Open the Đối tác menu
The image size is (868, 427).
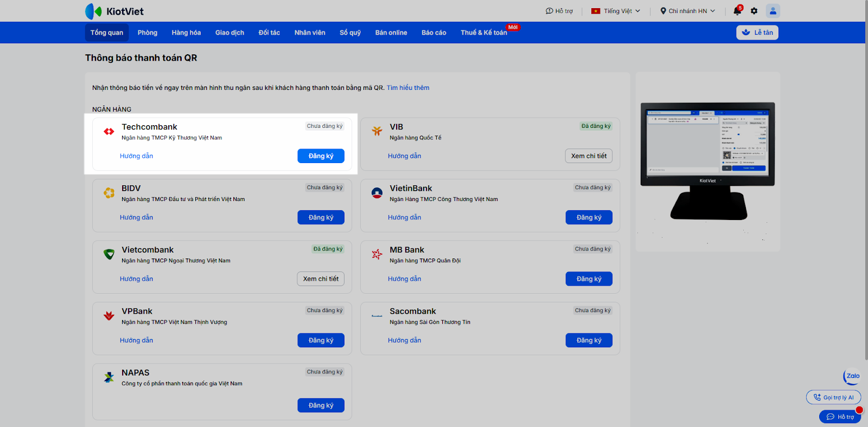(269, 33)
